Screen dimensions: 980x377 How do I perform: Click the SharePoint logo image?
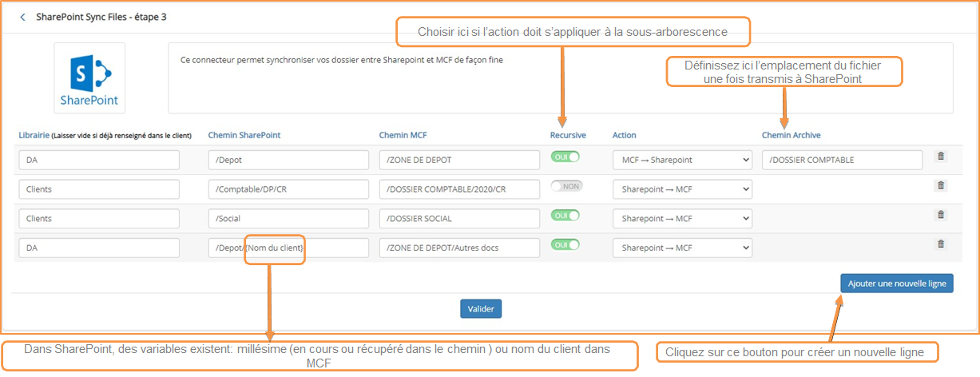point(89,78)
